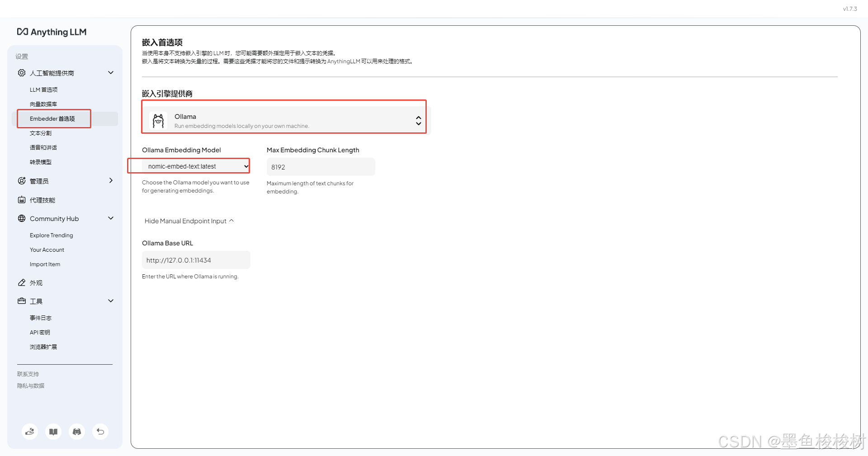The width and height of the screenshot is (868, 456).
Task: Open 浏览器扩展 page
Action: pos(43,347)
